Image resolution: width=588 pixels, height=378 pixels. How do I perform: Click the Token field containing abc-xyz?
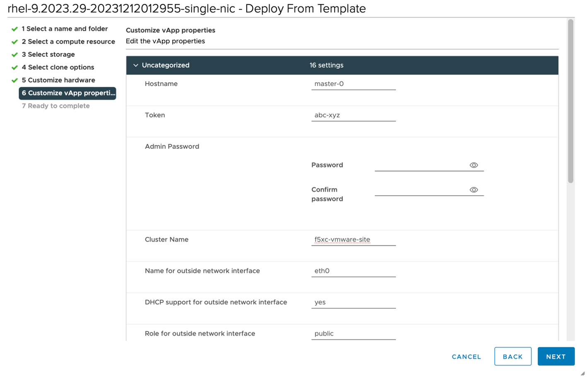[353, 115]
